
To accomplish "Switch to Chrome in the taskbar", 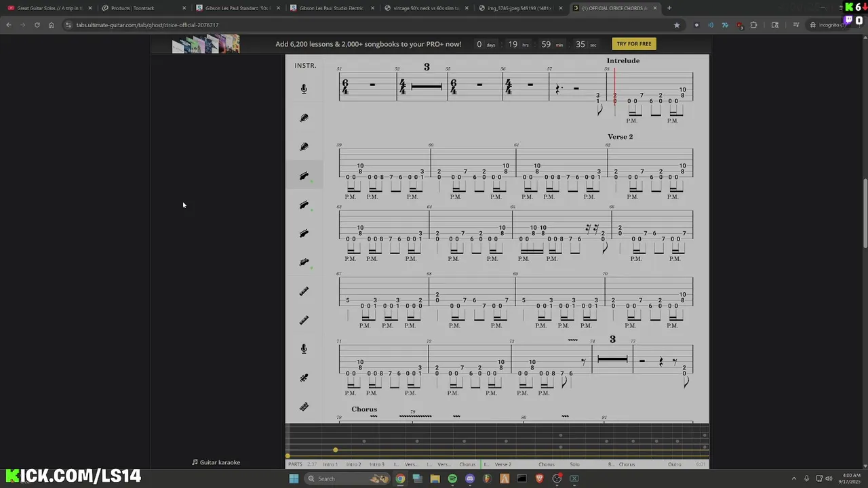I will [x=400, y=479].
